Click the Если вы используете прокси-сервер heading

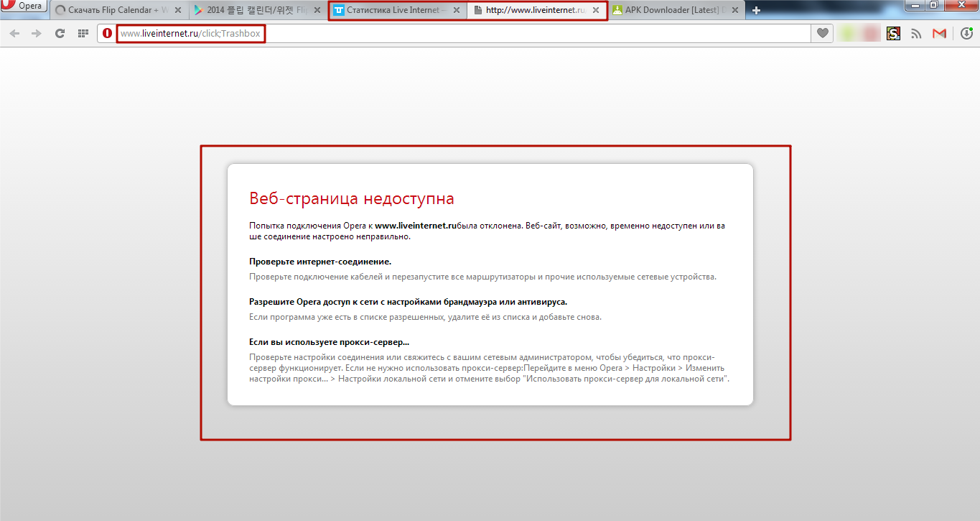(x=329, y=342)
